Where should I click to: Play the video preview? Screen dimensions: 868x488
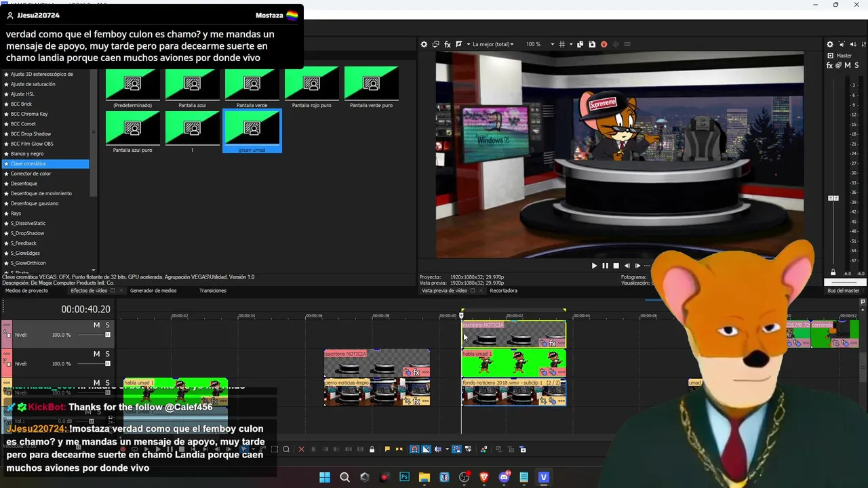594,266
